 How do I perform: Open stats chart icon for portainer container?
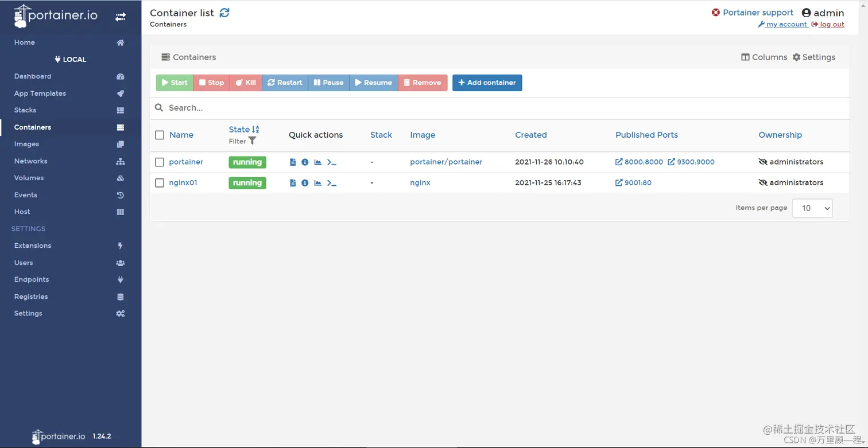pos(317,162)
